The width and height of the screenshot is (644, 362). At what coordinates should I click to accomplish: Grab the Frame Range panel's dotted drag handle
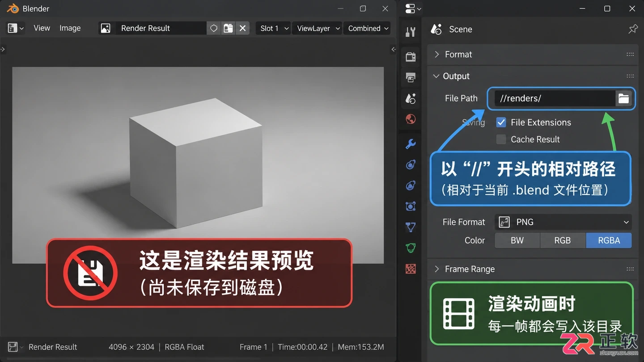point(630,269)
